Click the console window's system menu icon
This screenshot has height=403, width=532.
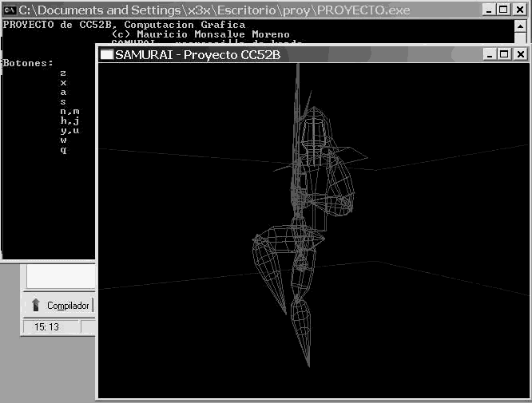[x=10, y=9]
